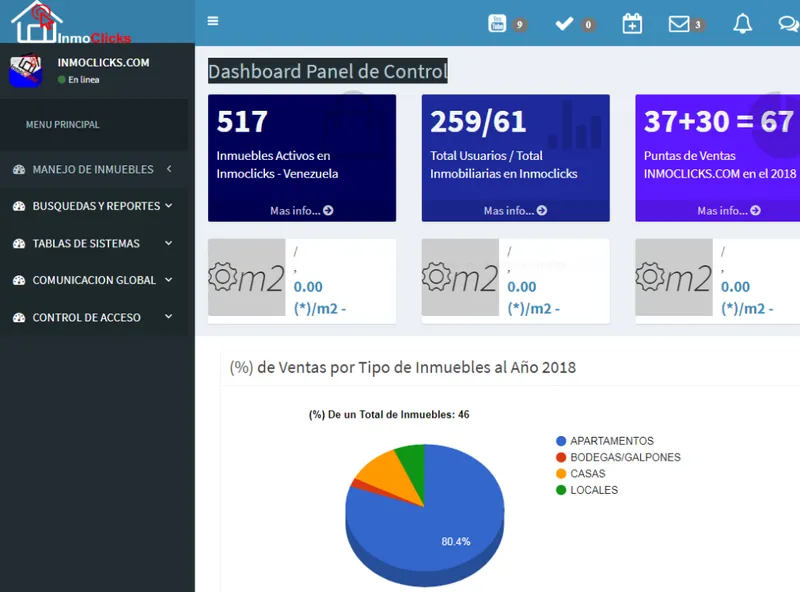Screen dimensions: 800x592
Task: Open CONTROL DE ACCESO menu
Action: (x=94, y=317)
